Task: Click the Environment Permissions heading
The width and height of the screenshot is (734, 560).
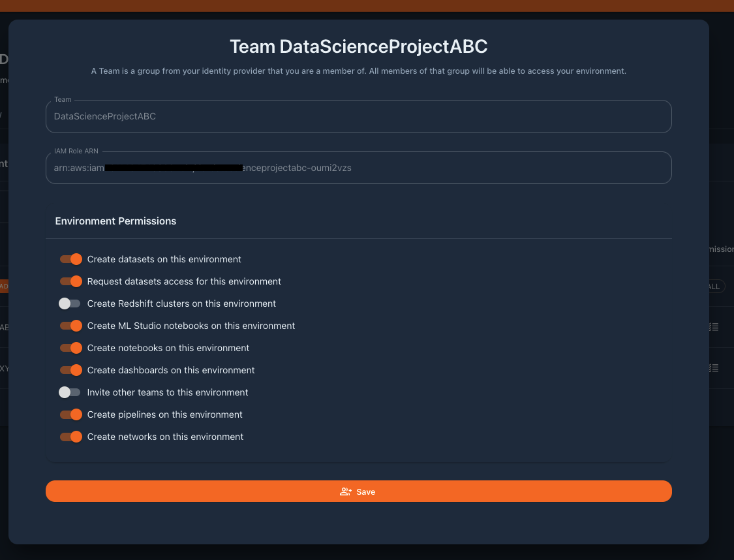Action: click(115, 221)
